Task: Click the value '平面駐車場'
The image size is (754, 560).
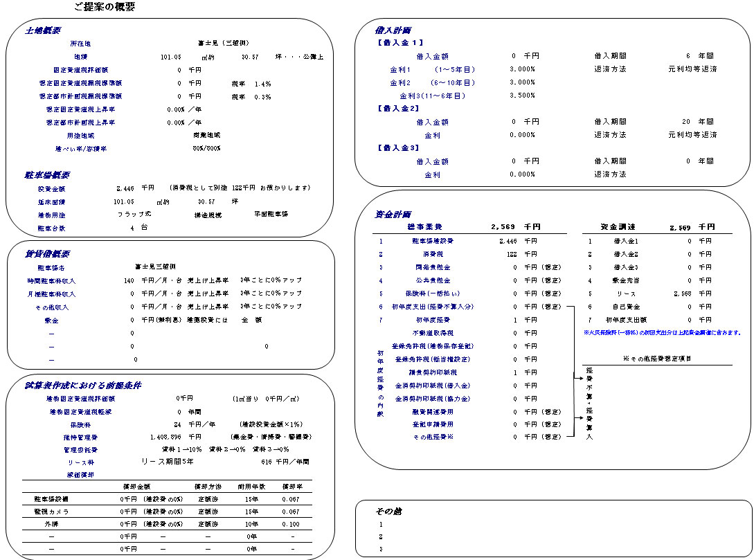Action: (271, 214)
